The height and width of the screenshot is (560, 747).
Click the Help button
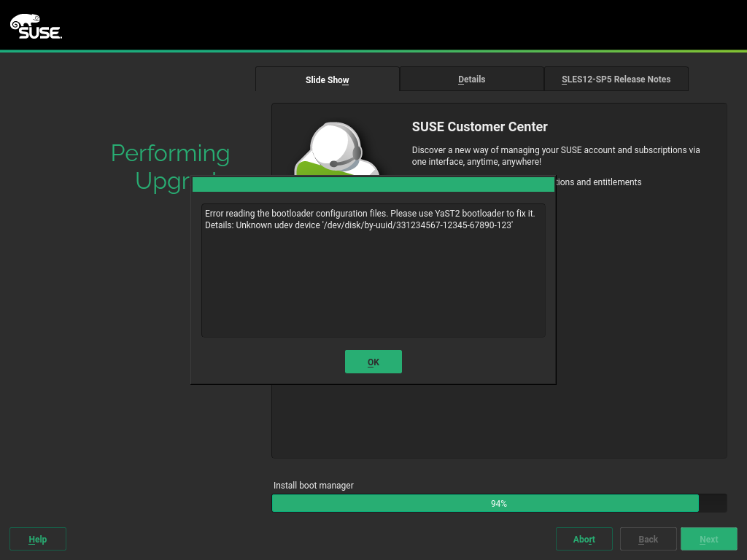pos(38,539)
